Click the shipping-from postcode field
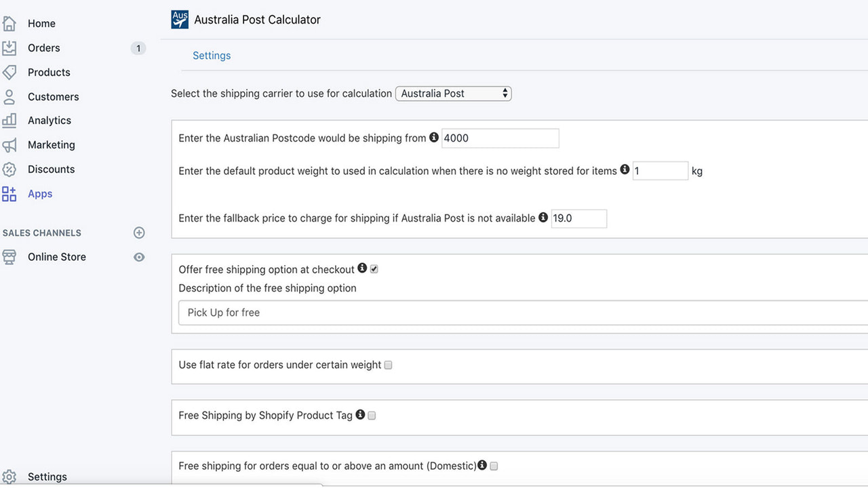868x488 pixels. click(x=500, y=138)
